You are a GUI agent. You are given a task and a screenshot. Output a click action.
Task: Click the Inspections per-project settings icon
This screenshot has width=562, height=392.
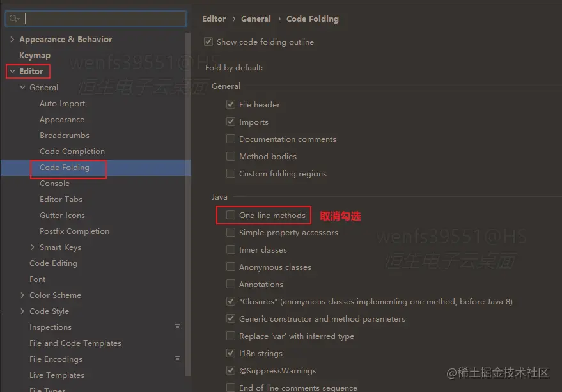(x=177, y=327)
